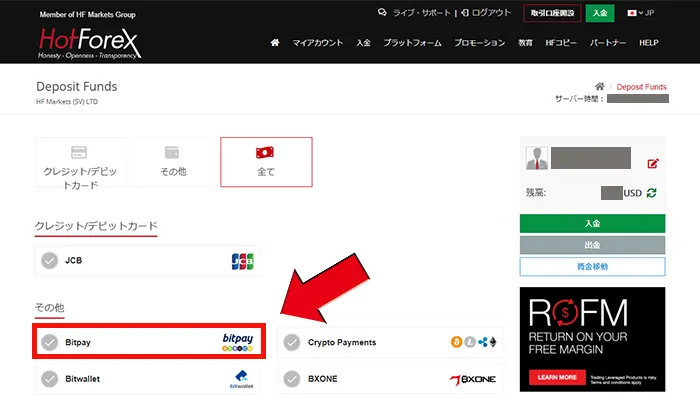The height and width of the screenshot is (400, 700).
Task: Click LEARN MORE on ROFM banner
Action: [557, 377]
